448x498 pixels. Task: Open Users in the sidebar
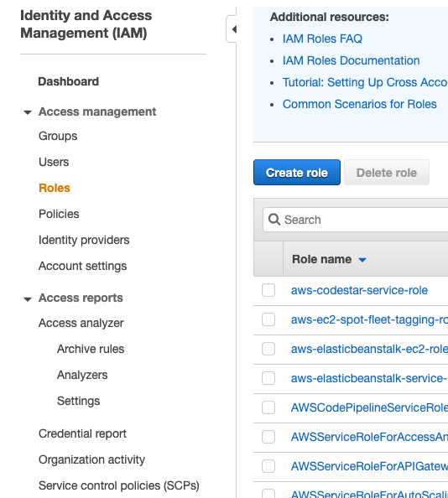tap(54, 162)
